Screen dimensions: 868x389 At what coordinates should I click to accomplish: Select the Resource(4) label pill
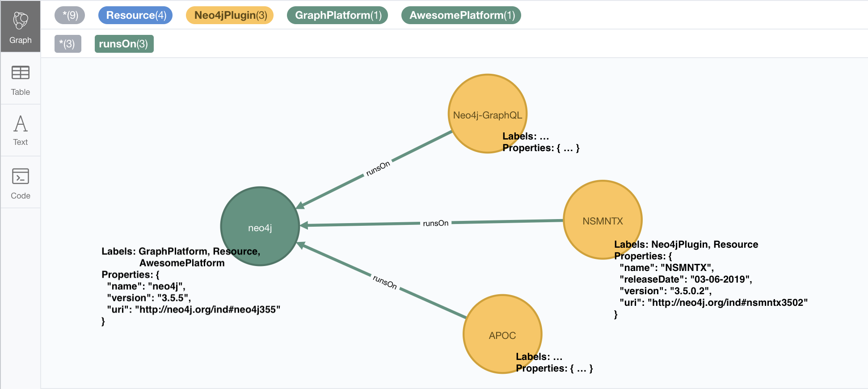(x=135, y=15)
